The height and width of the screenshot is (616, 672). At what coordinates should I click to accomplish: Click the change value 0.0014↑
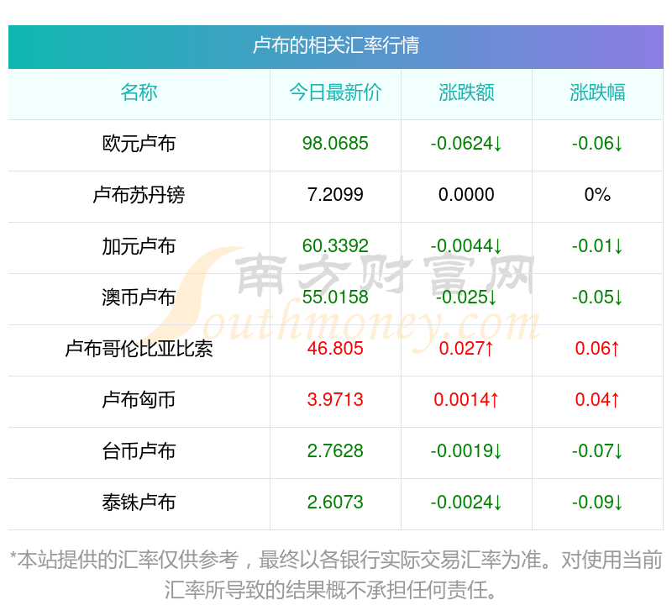point(466,399)
